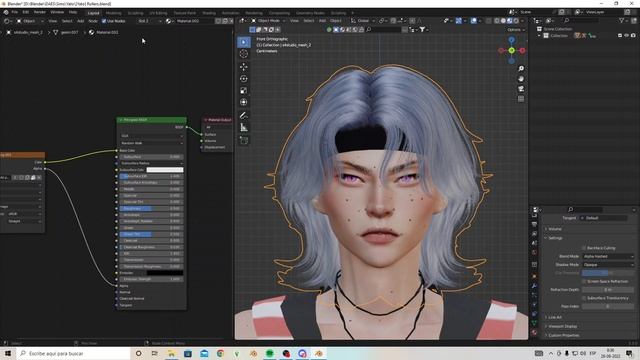The height and width of the screenshot is (360, 640).
Task: Open the Material properties tab icon
Action: (534, 333)
